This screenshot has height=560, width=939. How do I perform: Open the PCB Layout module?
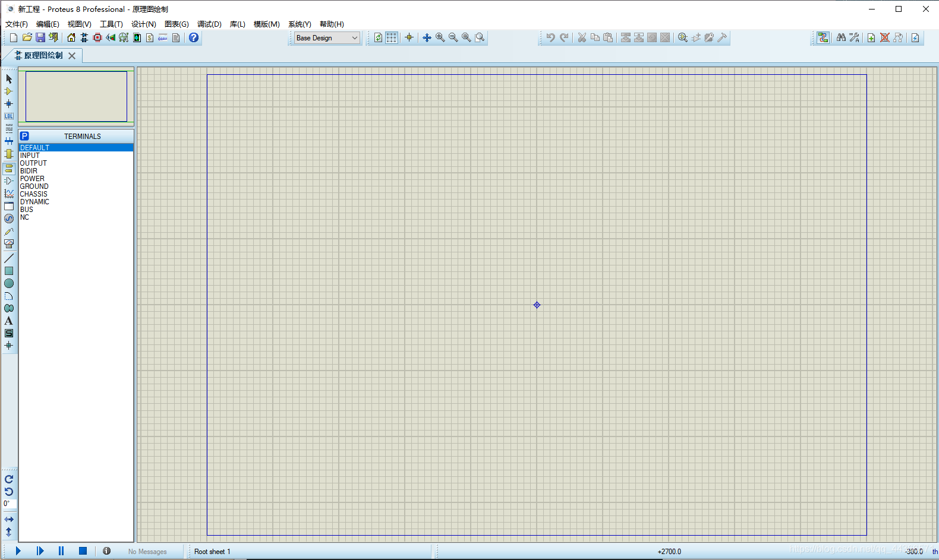pyautogui.click(x=97, y=37)
